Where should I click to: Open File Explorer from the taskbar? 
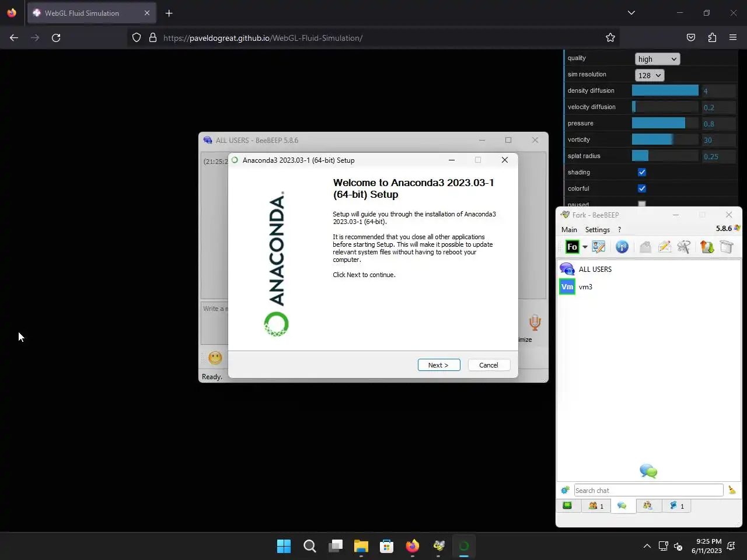point(361,546)
